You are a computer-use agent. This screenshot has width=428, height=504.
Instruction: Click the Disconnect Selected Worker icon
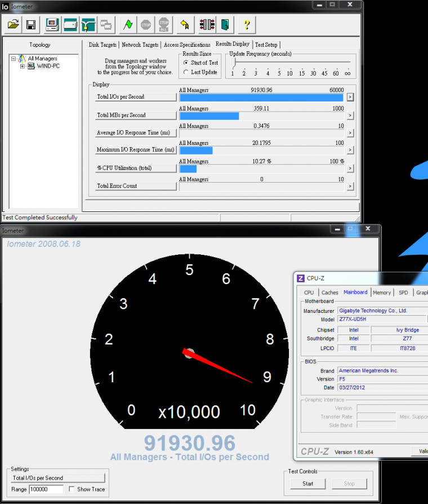[x=207, y=25]
